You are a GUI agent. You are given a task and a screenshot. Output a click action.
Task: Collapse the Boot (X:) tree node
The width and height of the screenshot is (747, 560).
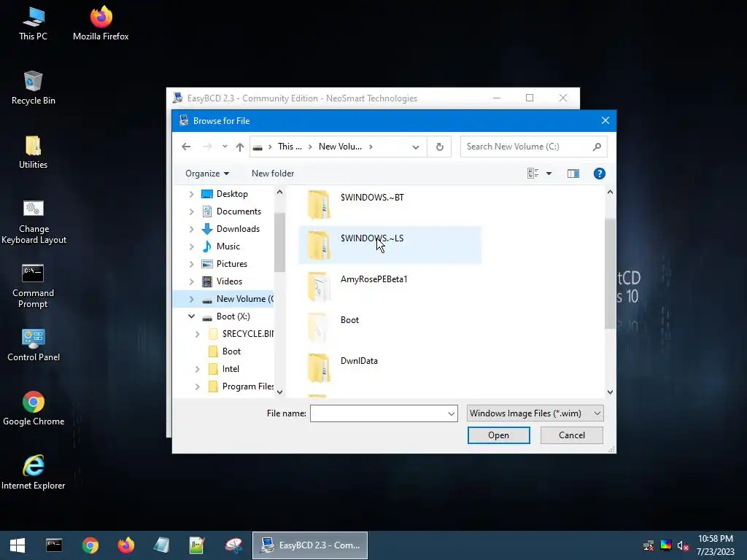192,316
